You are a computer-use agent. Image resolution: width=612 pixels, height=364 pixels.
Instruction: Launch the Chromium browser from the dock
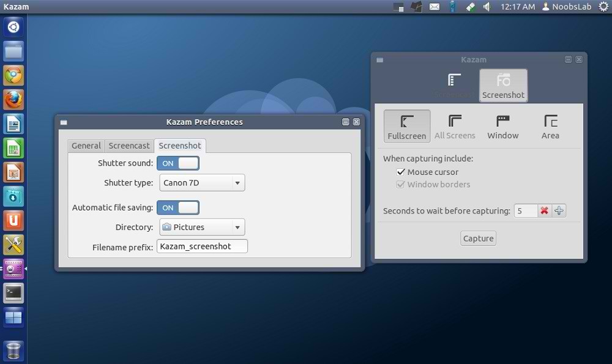click(13, 75)
